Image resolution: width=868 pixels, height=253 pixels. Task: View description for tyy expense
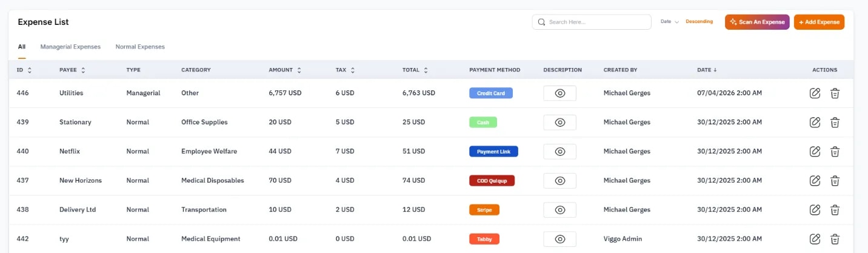click(x=559, y=239)
